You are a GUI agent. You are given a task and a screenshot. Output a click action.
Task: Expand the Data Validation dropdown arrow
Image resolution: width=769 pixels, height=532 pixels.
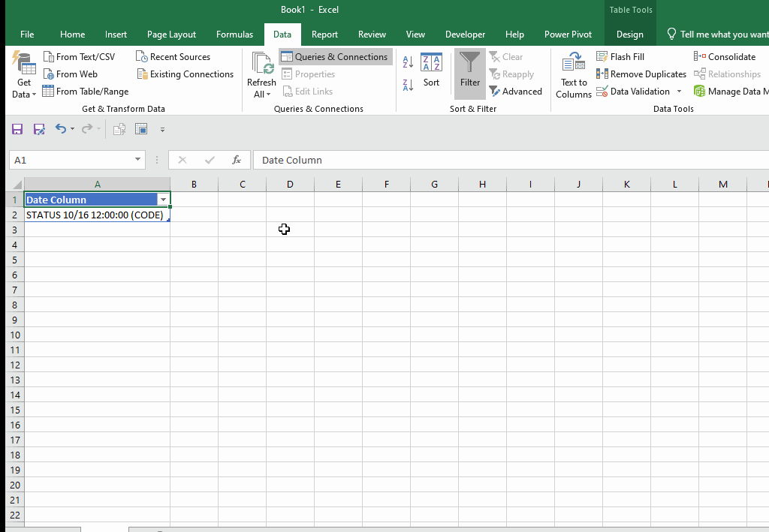(x=679, y=91)
